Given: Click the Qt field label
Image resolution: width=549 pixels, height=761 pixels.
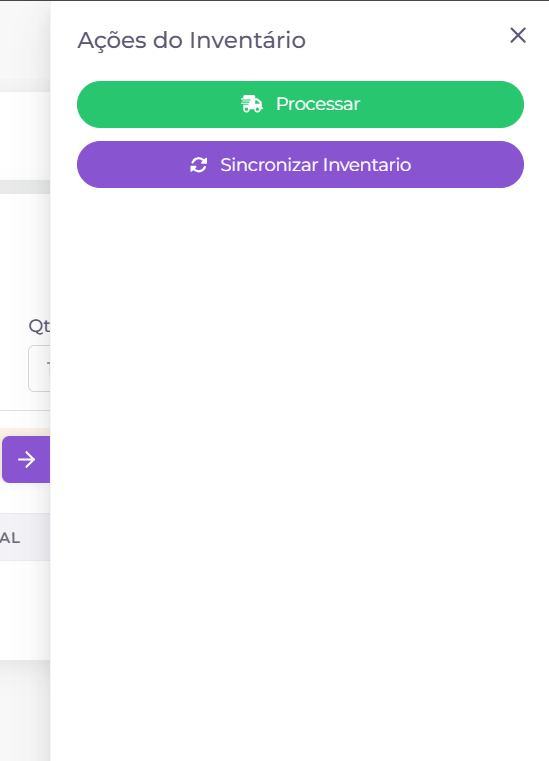Looking at the screenshot, I should [x=39, y=326].
